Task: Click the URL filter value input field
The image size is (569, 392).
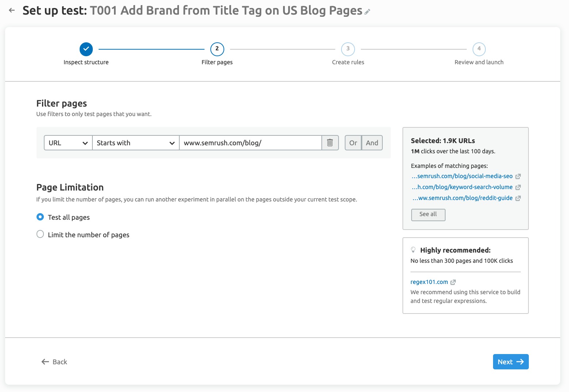Action: (250, 143)
